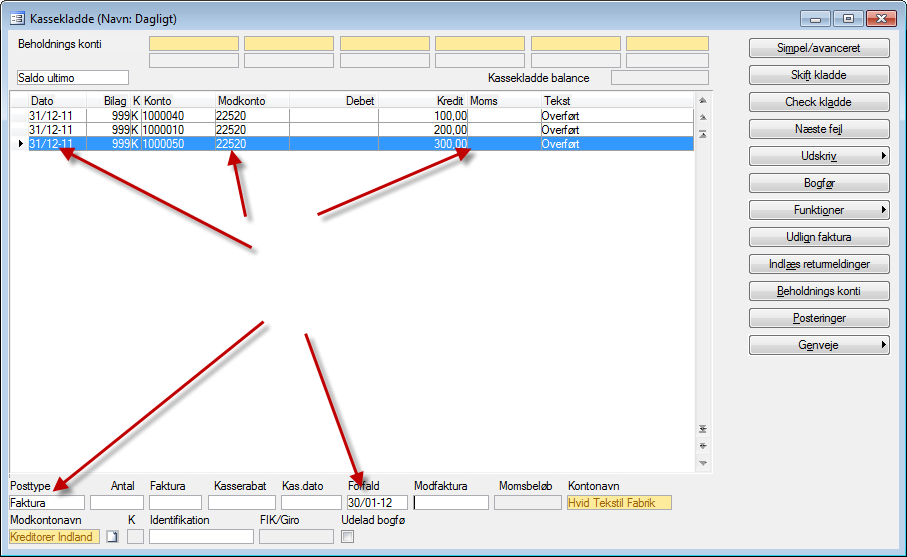Click Overført text in 1000040 row
This screenshot has height=557, width=907.
pos(560,116)
